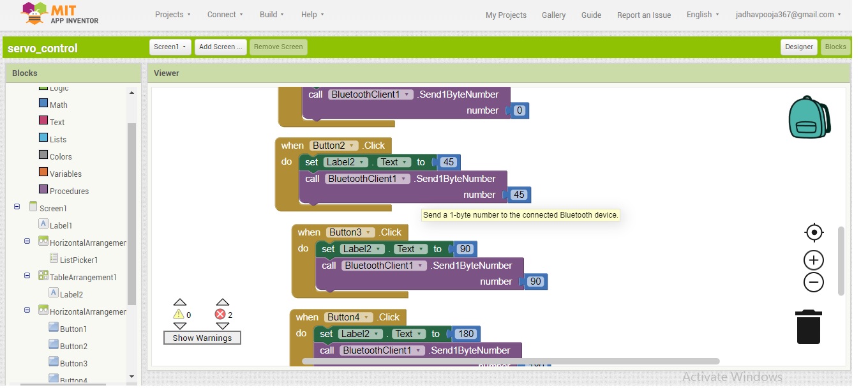Click the trash can icon
This screenshot has height=390, width=868.
(809, 327)
